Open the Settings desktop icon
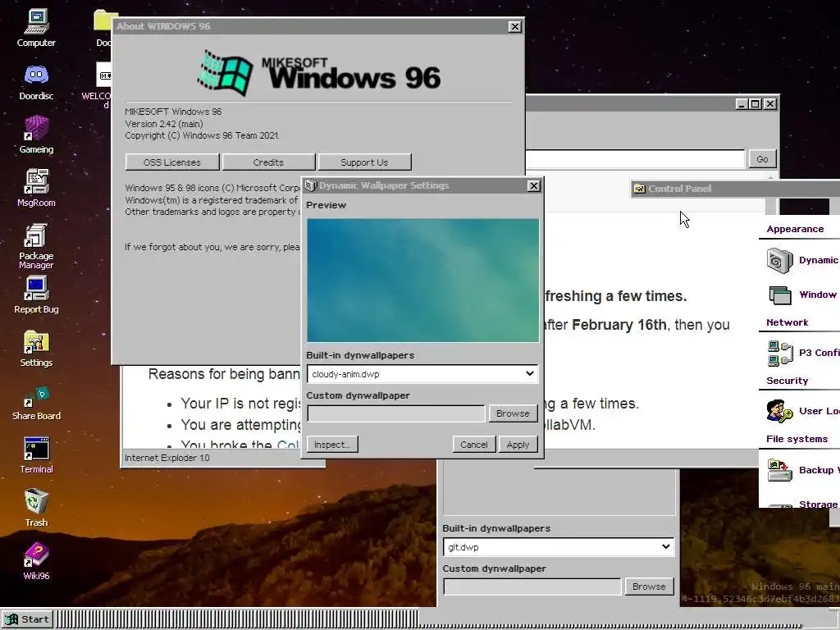Image resolution: width=840 pixels, height=630 pixels. pos(36,349)
